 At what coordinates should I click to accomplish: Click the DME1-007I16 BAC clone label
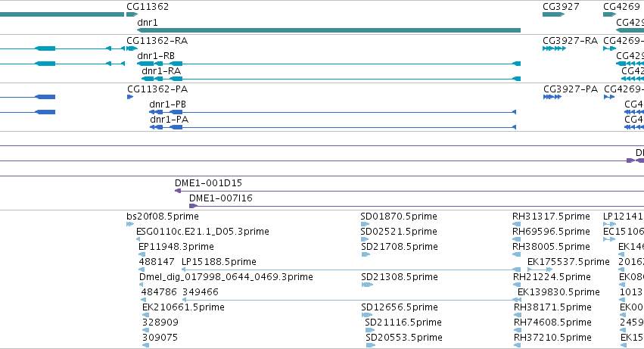tap(220, 198)
